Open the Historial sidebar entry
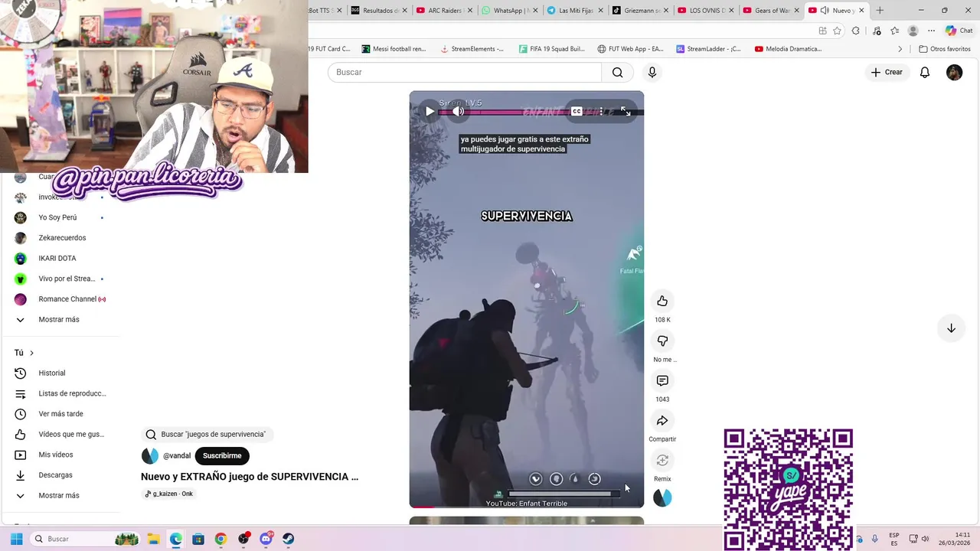 click(x=61, y=373)
